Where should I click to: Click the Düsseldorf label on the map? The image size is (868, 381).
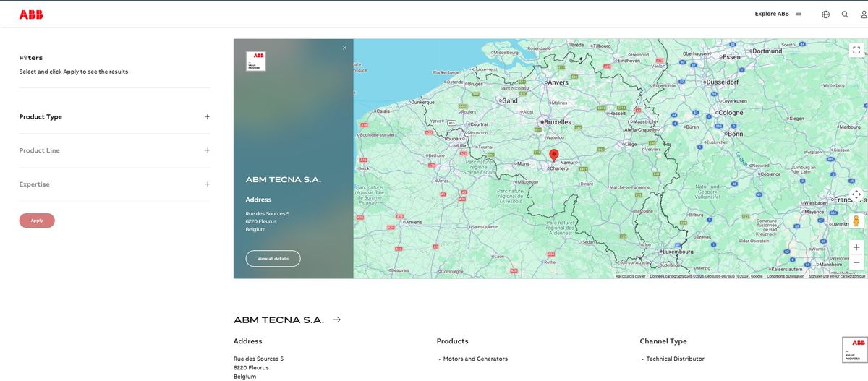pyautogui.click(x=721, y=82)
